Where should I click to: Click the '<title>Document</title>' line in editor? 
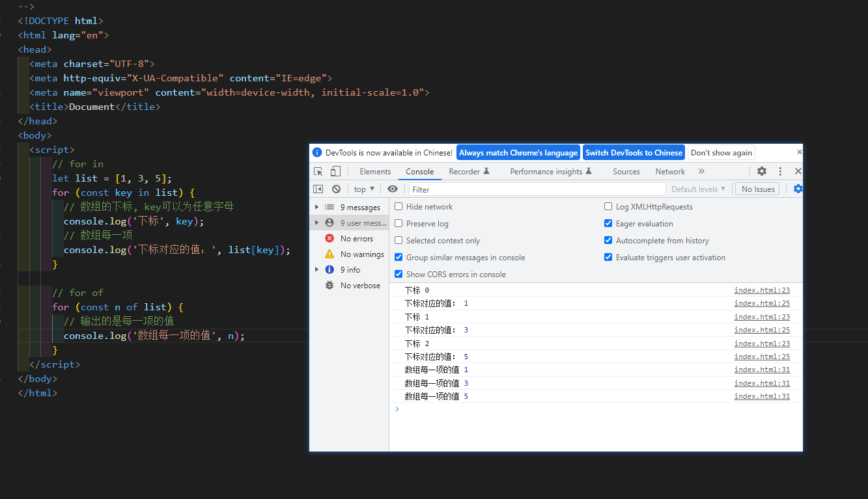coord(94,107)
